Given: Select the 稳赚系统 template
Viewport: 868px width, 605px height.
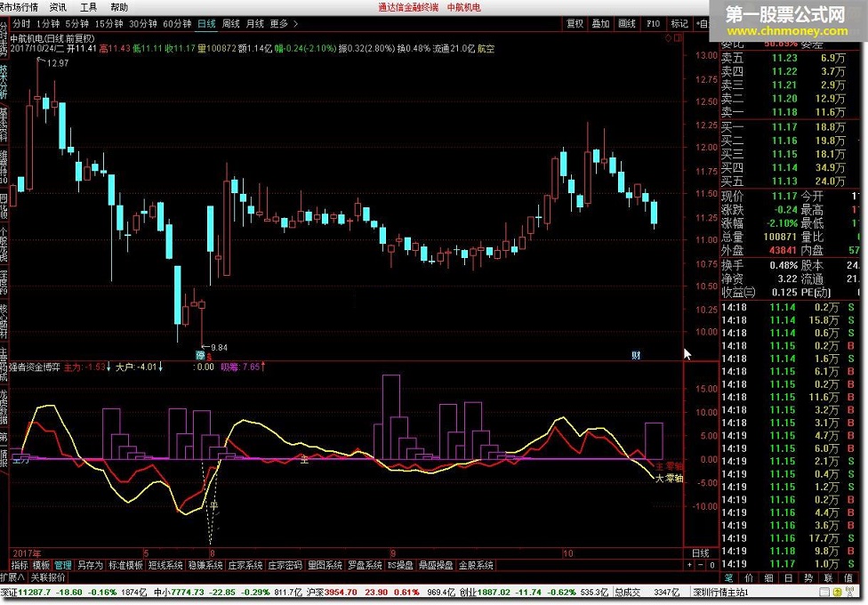Looking at the screenshot, I should pos(205,566).
